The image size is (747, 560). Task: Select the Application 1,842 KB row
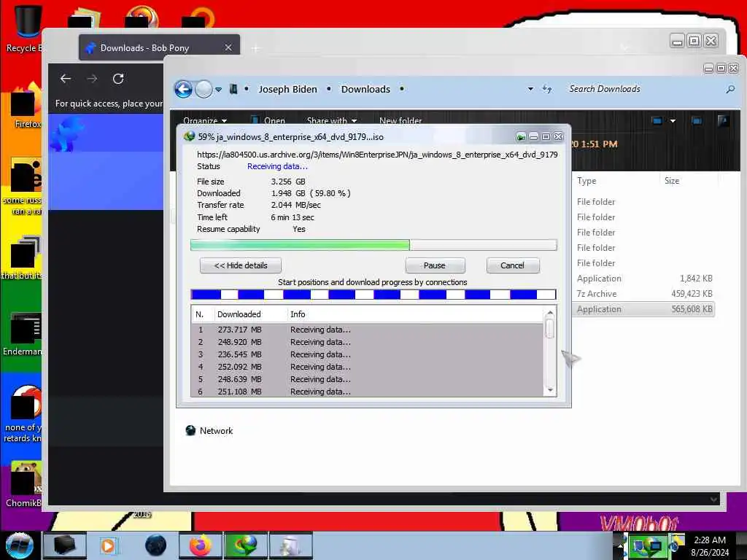pyautogui.click(x=644, y=279)
